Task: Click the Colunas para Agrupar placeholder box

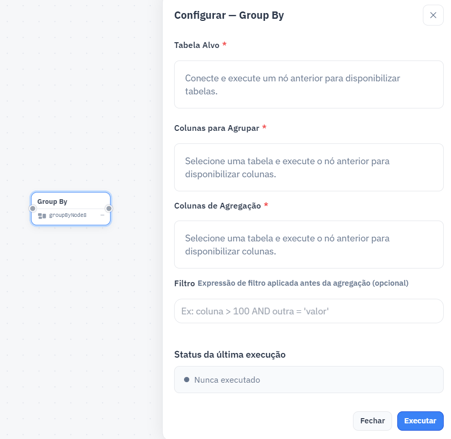Action: click(x=309, y=167)
